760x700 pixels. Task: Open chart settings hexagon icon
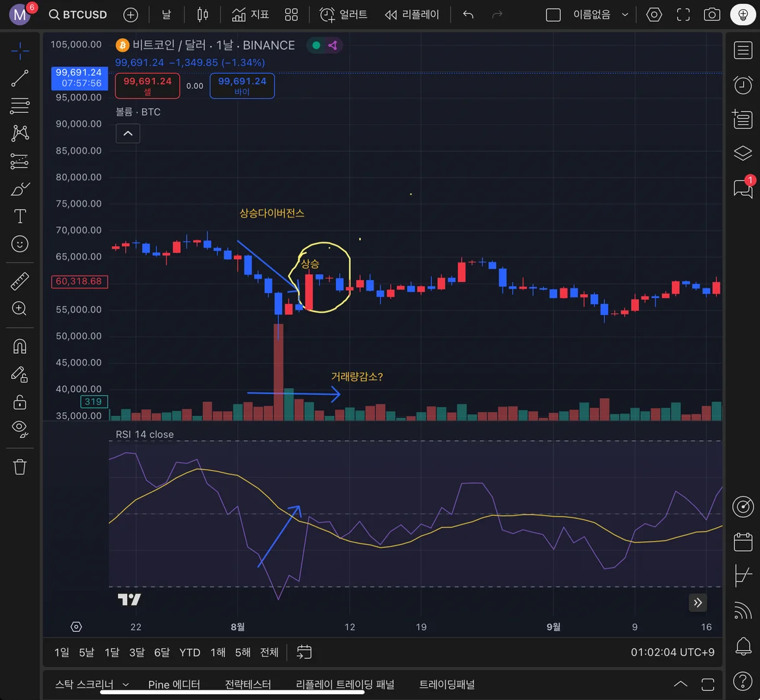pyautogui.click(x=654, y=14)
